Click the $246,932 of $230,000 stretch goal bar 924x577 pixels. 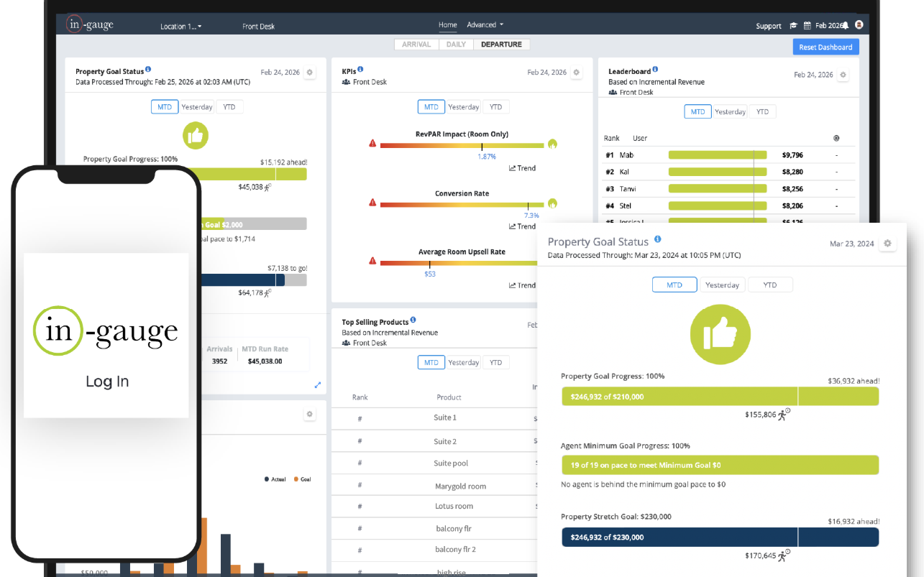(x=721, y=537)
